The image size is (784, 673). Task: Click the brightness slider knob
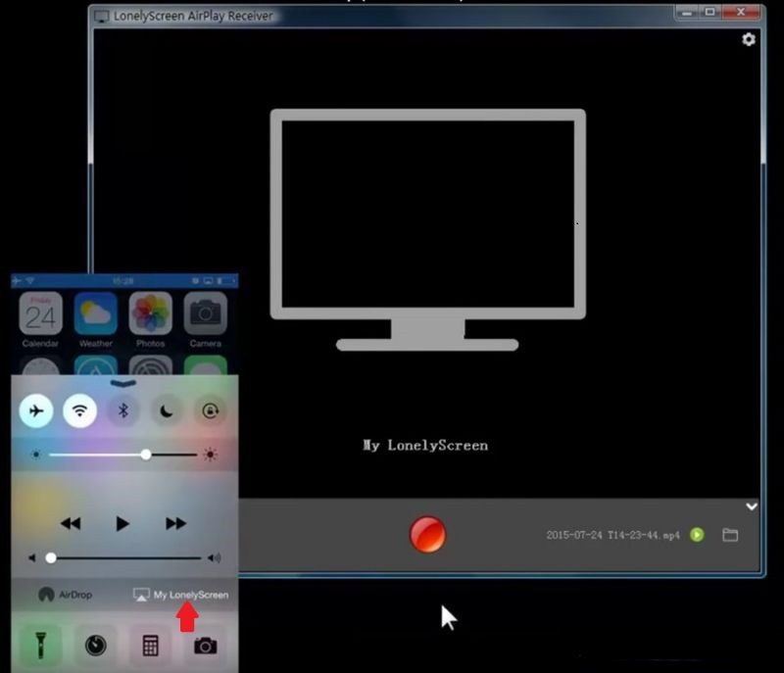click(x=145, y=455)
